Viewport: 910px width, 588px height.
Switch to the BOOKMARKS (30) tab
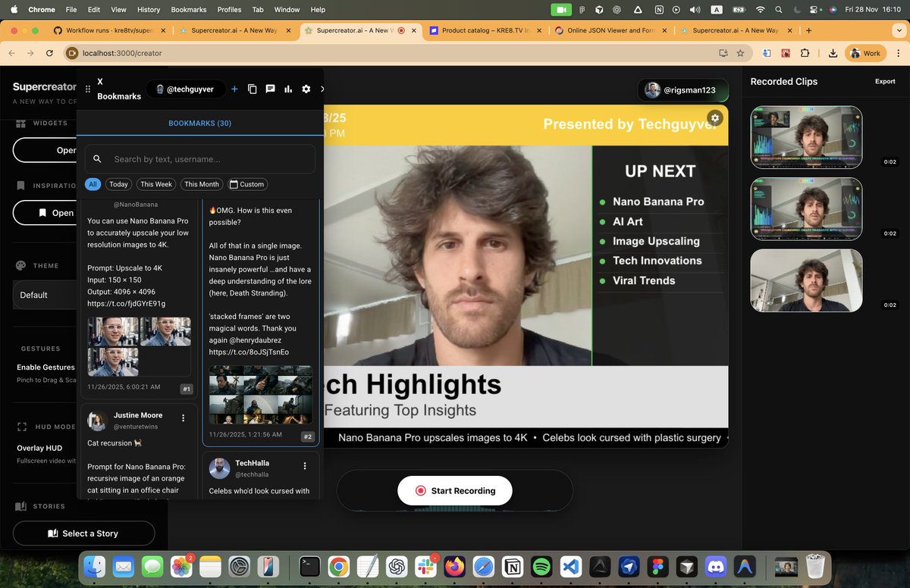tap(199, 123)
